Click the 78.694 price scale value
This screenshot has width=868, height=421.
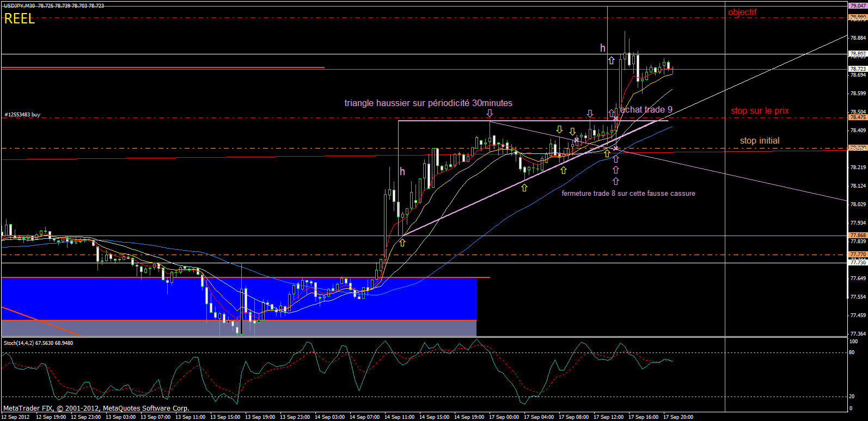[x=858, y=75]
